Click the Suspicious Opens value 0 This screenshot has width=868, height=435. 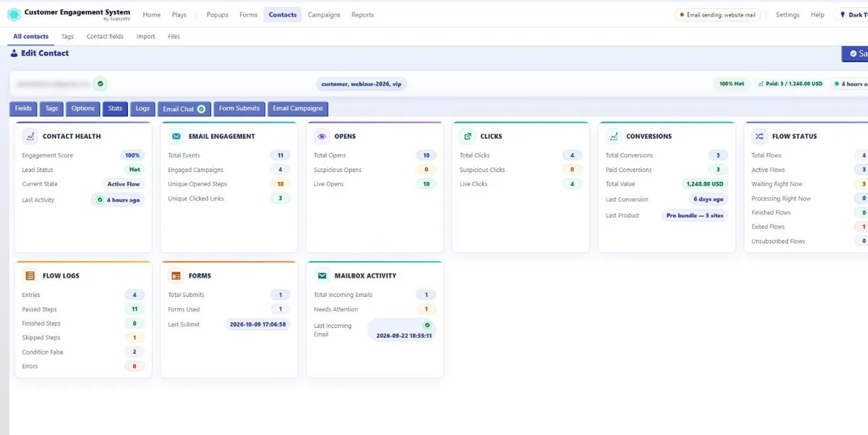coord(426,170)
